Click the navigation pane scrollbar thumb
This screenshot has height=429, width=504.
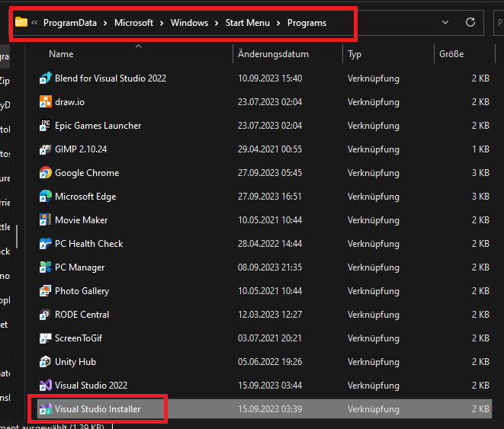[x=17, y=237]
